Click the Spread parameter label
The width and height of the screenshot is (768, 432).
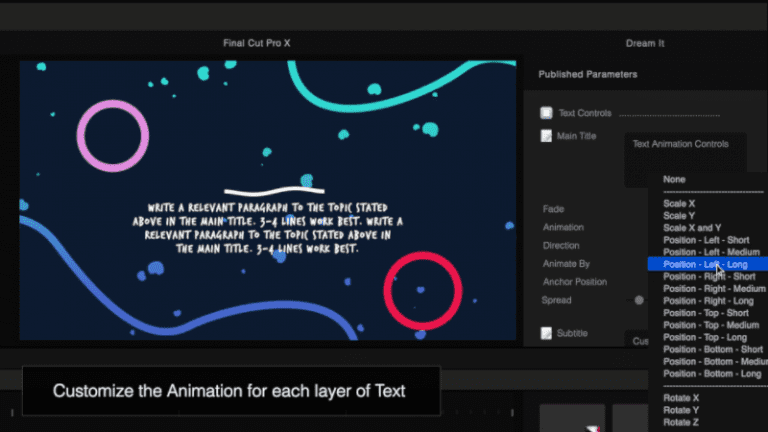pos(556,300)
